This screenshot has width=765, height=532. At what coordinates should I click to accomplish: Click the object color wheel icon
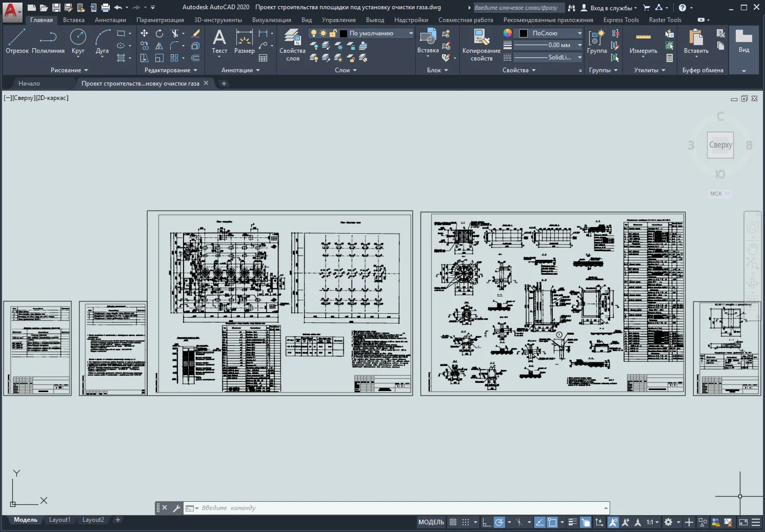click(x=507, y=33)
